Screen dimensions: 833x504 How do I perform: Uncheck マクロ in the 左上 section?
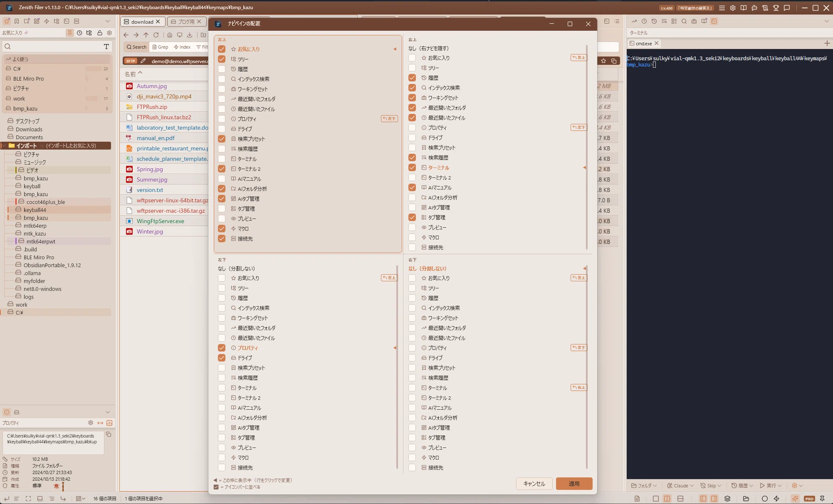222,229
